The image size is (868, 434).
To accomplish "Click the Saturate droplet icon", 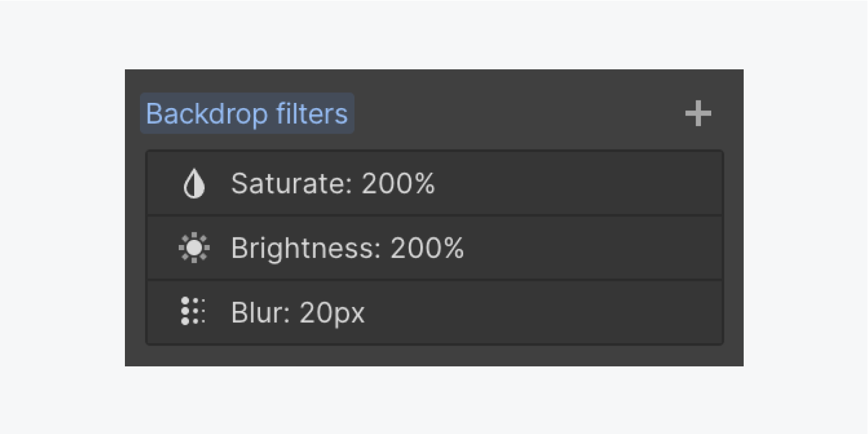I will pos(194,184).
